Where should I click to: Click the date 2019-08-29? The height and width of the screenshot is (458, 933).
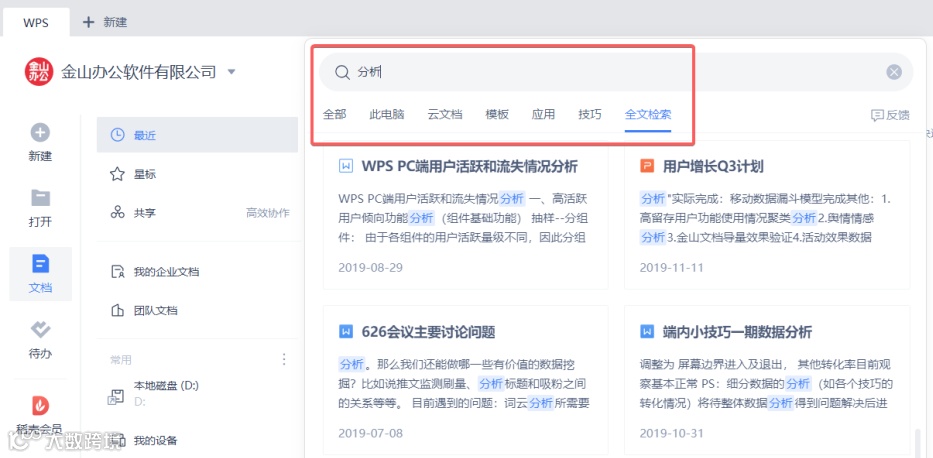click(x=370, y=268)
